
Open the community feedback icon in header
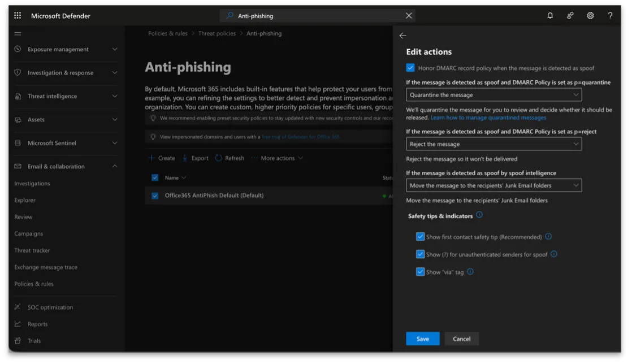(x=570, y=16)
